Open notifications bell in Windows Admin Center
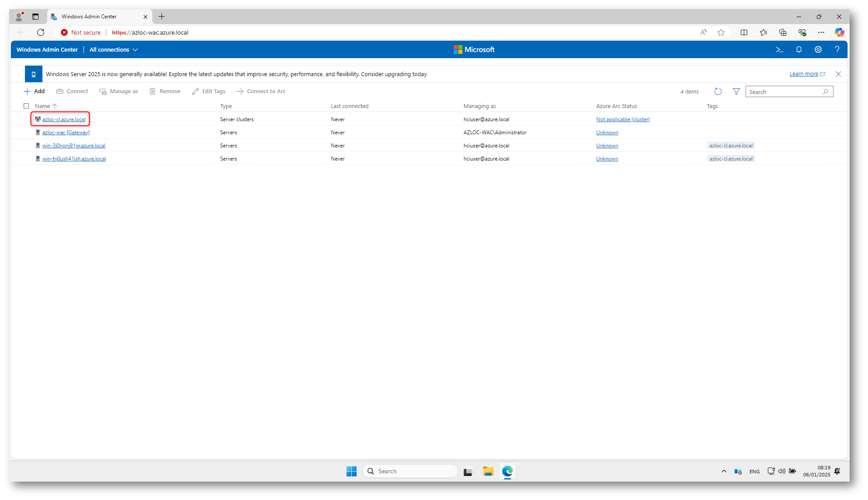This screenshot has height=500, width=868. pos(799,49)
